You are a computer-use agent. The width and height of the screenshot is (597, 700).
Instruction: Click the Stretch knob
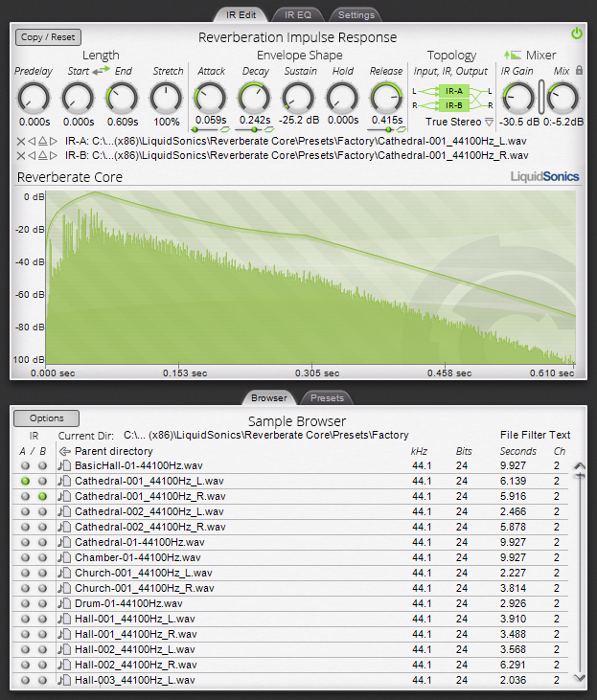click(166, 98)
